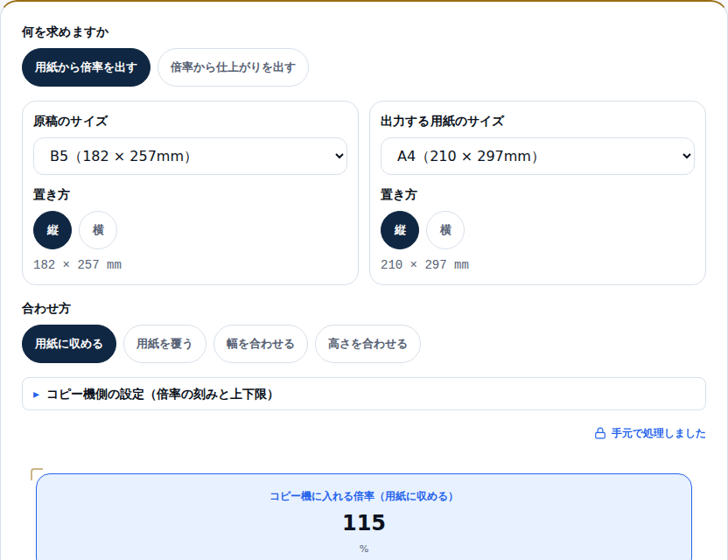Switch to 倍率から仕上がりを出す mode
728x560 pixels.
click(x=233, y=67)
